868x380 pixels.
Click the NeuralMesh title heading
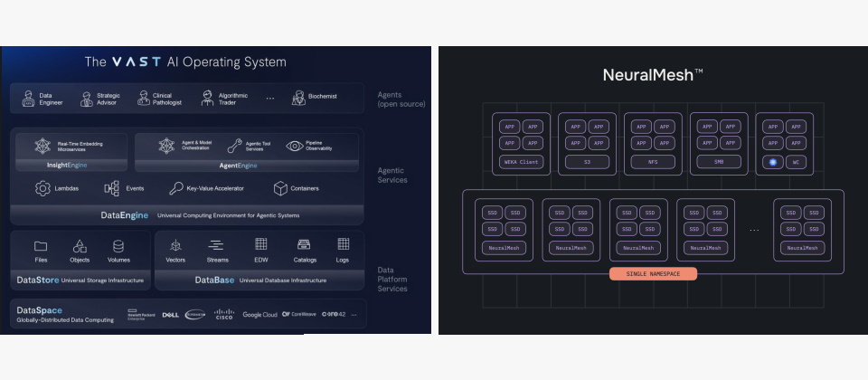(x=653, y=75)
